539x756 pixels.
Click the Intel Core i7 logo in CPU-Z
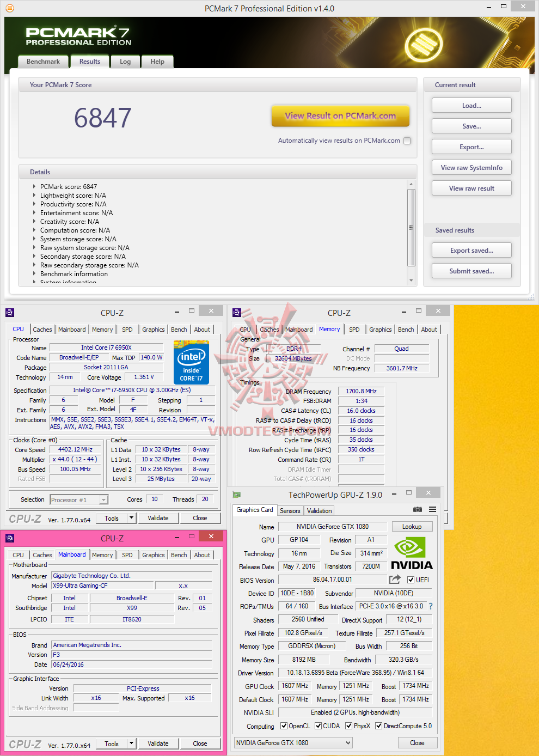click(191, 363)
